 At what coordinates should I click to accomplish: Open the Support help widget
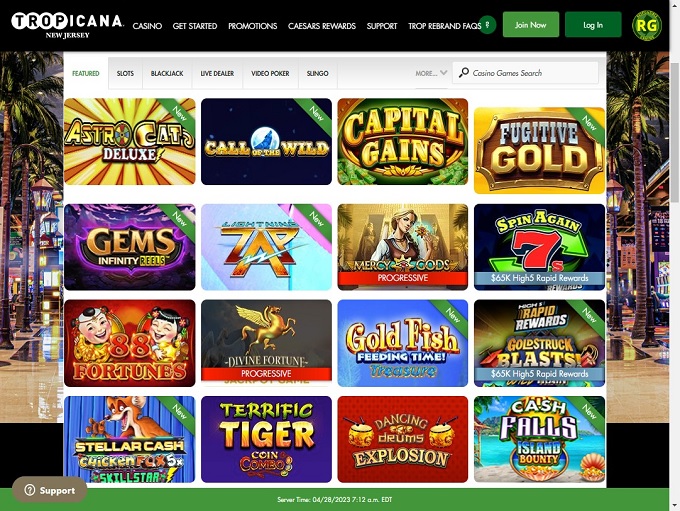pyautogui.click(x=49, y=490)
